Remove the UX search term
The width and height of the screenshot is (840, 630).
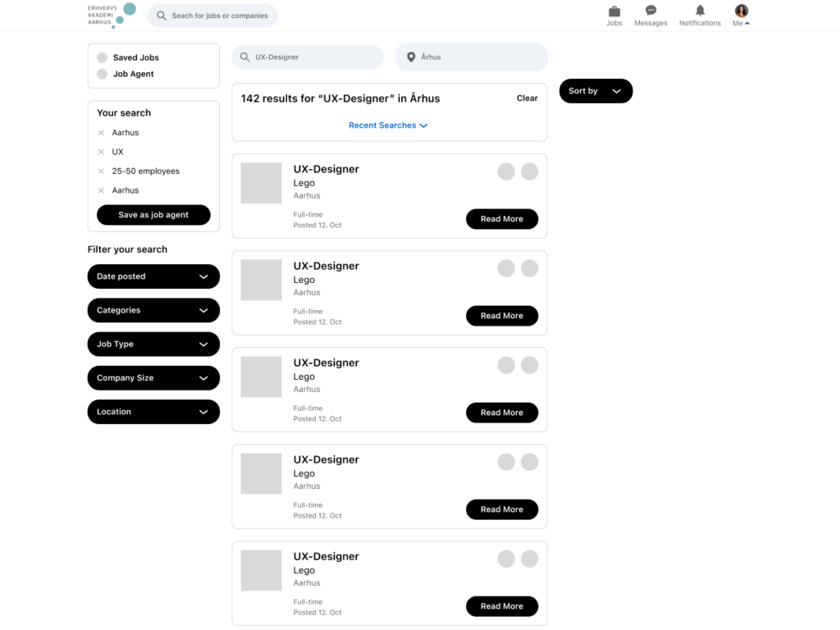pos(101,152)
